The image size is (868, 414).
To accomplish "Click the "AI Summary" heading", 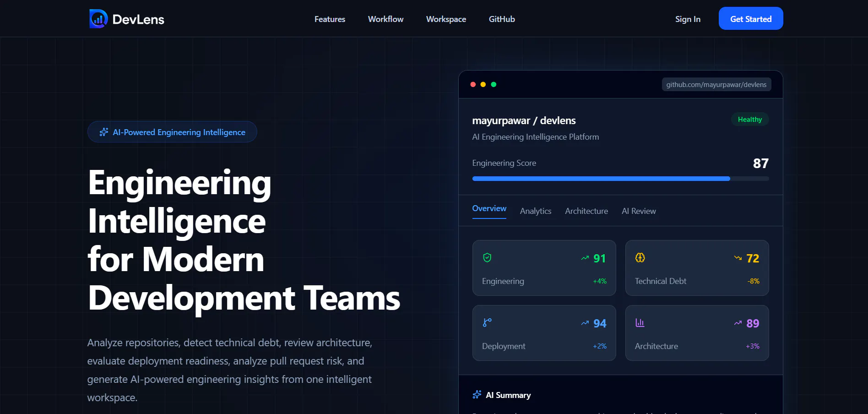I will click(x=508, y=395).
